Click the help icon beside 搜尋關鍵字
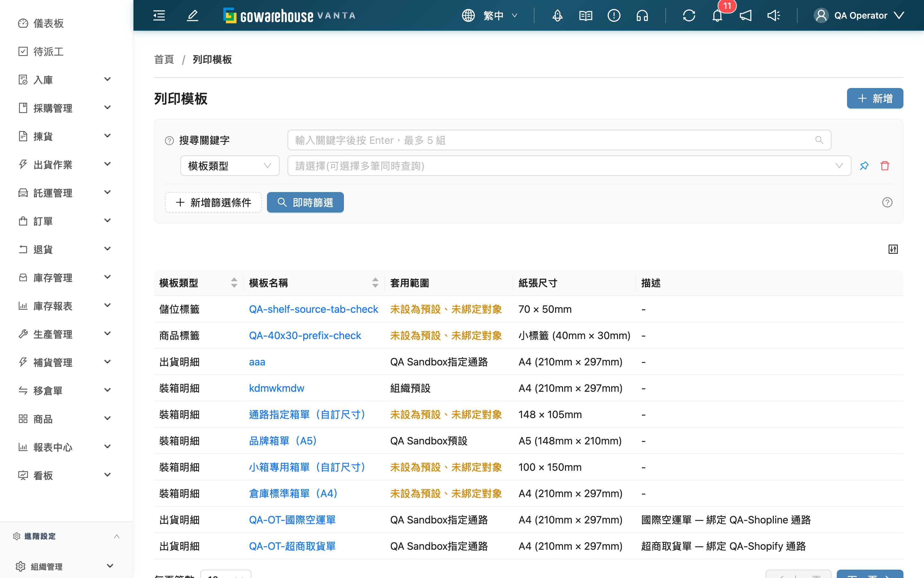Viewport: 924px width, 578px height. pyautogui.click(x=169, y=141)
